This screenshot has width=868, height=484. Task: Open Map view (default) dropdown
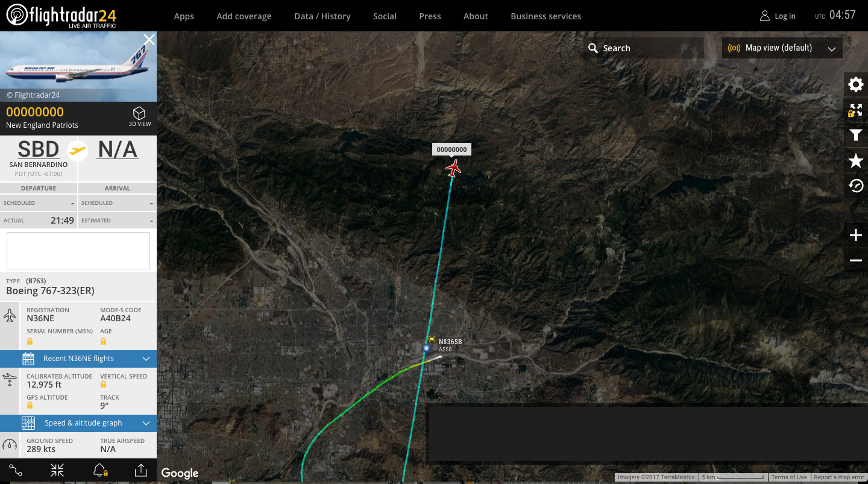pos(782,48)
